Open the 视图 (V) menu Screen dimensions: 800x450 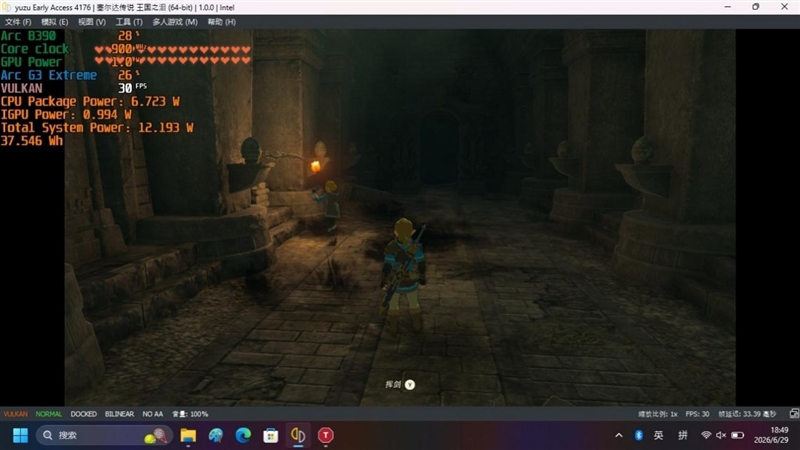click(x=92, y=22)
